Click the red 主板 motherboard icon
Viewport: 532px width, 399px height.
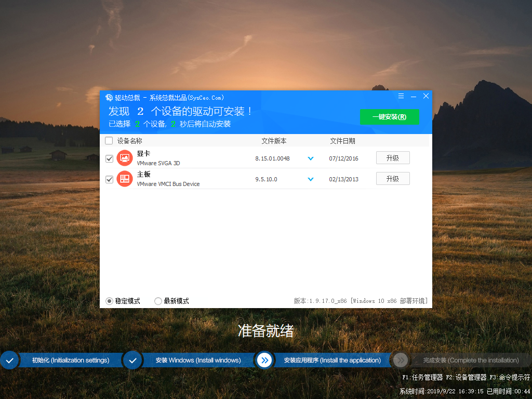click(x=125, y=179)
